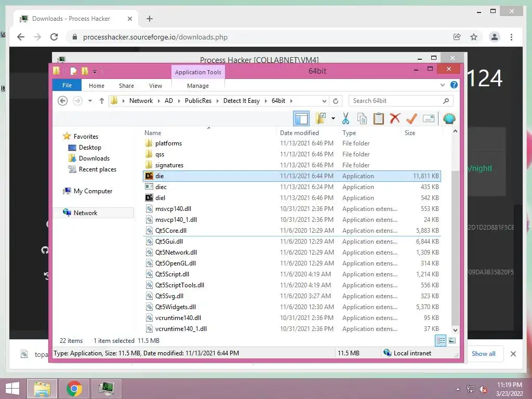
Task: Expand the arrow after 64bit breadcrumb
Action: point(291,101)
